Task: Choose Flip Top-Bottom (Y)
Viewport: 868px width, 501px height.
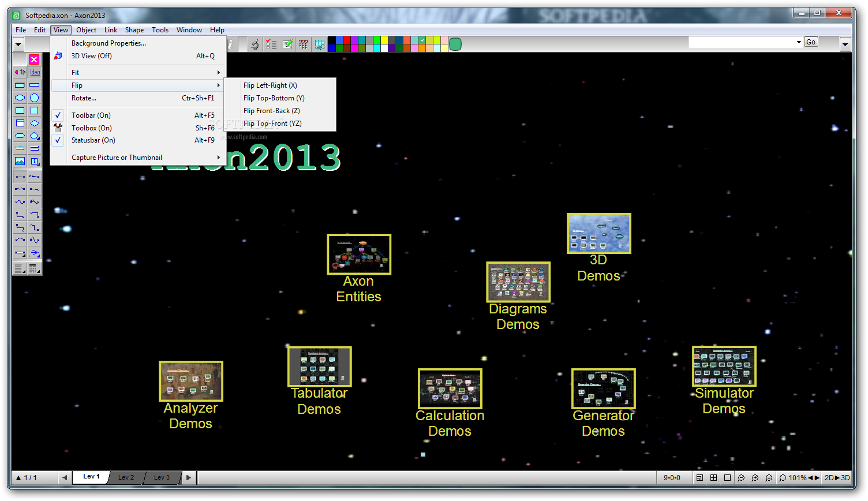Action: coord(280,98)
